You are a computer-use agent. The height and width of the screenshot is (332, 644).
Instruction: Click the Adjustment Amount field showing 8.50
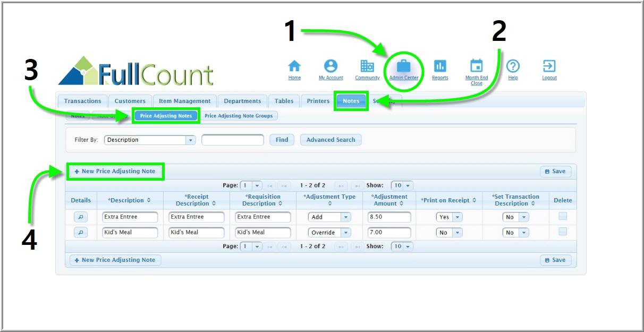389,217
